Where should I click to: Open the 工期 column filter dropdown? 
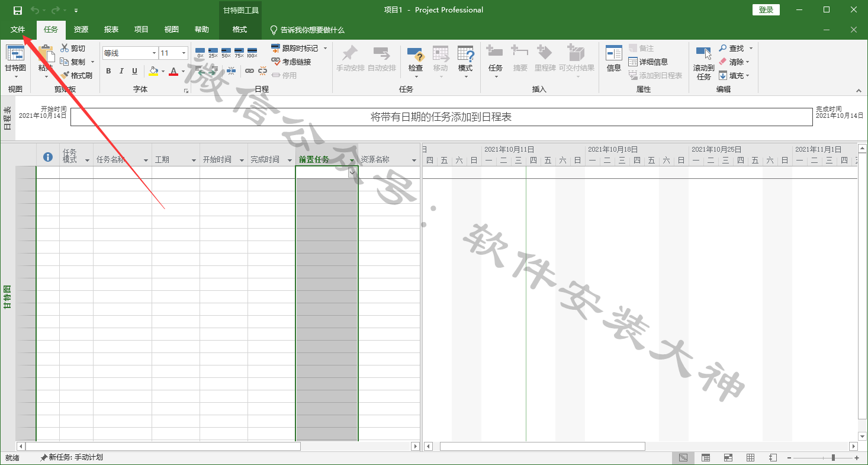tap(194, 161)
